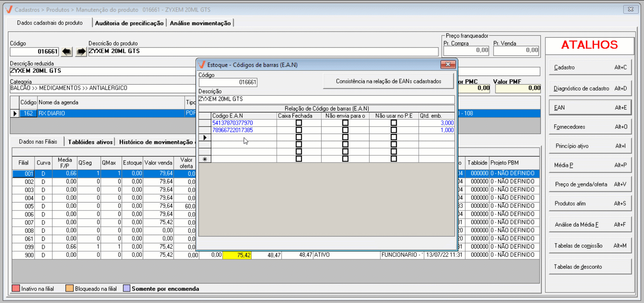
Task: Click Preço de venda/oferta button
Action: 590,184
